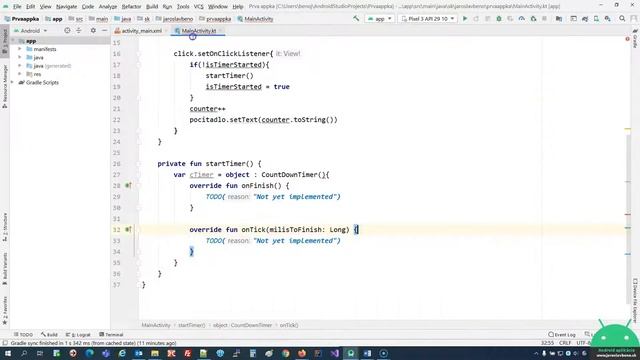This screenshot has width=640, height=360.
Task: Open the Android project view dropdown
Action: [x=31, y=31]
